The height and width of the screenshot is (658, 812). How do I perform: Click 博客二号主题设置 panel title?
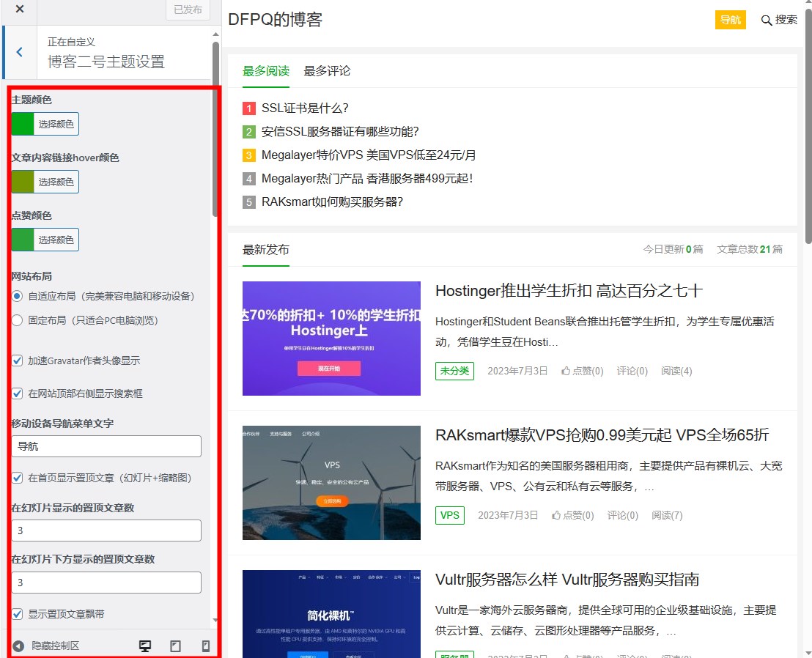(x=106, y=62)
